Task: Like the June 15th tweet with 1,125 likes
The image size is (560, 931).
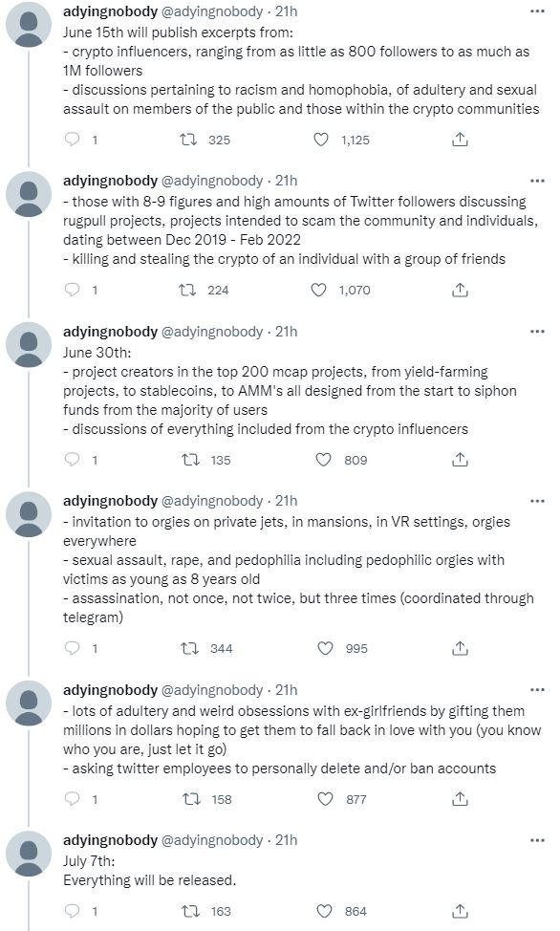Action: [321, 140]
